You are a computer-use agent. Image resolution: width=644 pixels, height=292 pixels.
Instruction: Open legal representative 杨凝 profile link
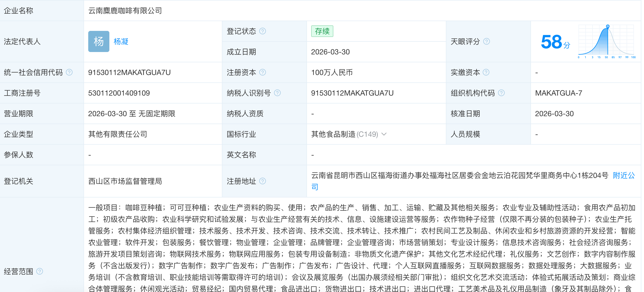point(121,41)
